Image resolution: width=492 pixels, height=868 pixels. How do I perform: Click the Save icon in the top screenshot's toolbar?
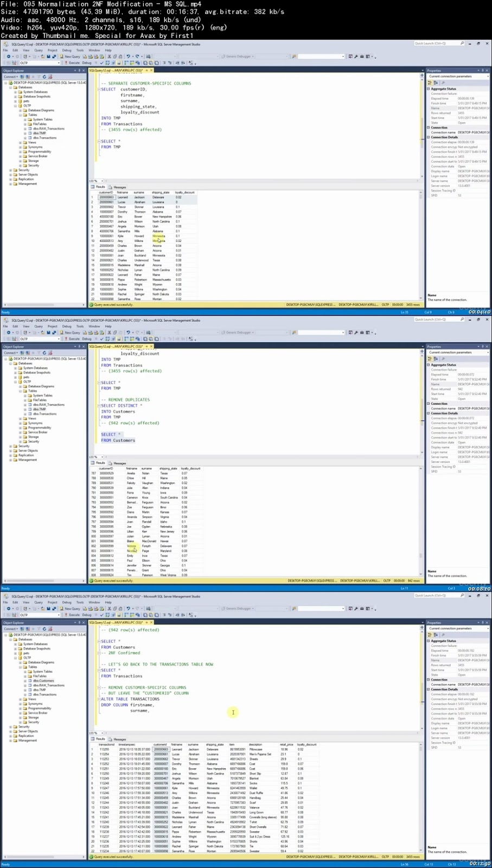tap(48, 56)
